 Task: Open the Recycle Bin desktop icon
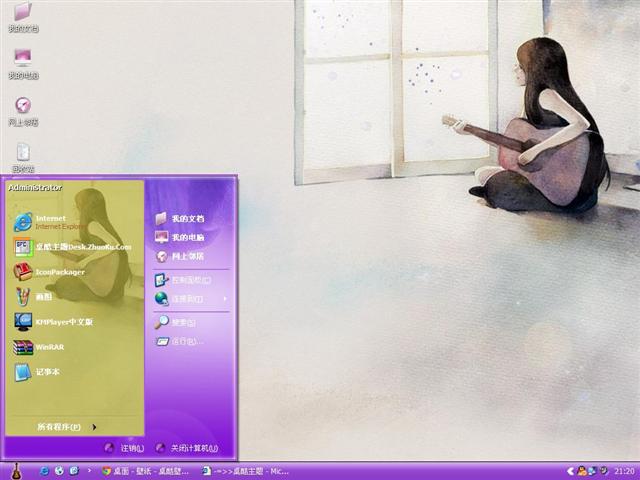pos(23,157)
